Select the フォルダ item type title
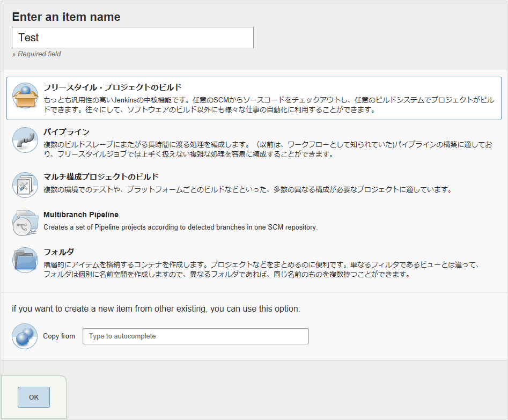 click(59, 252)
